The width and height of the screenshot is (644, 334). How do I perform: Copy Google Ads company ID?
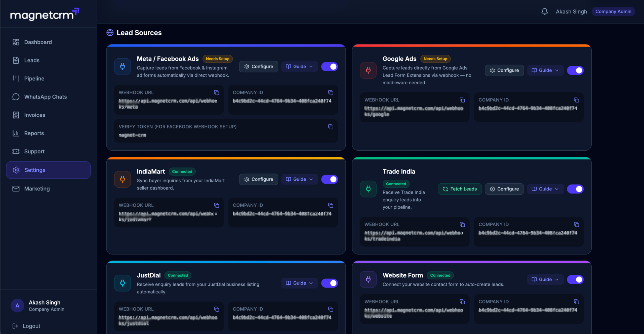click(x=577, y=100)
